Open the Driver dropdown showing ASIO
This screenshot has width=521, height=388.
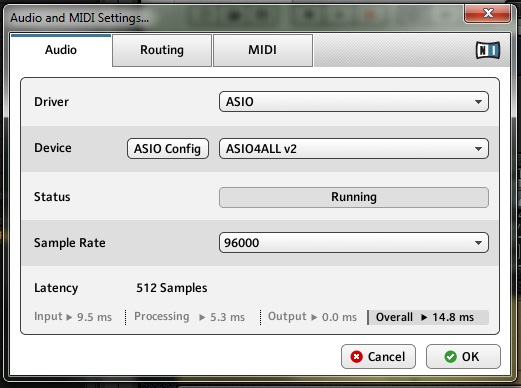[x=354, y=102]
